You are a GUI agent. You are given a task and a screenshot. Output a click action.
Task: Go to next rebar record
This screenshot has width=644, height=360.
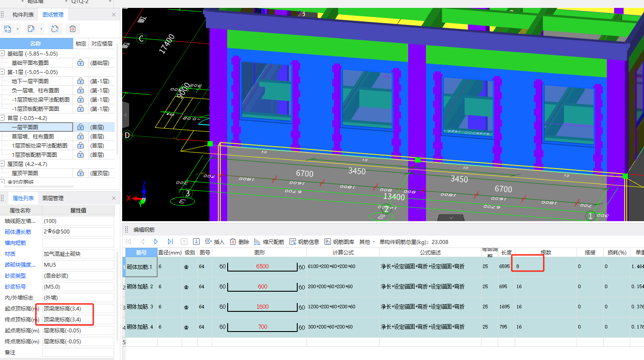coord(156,242)
